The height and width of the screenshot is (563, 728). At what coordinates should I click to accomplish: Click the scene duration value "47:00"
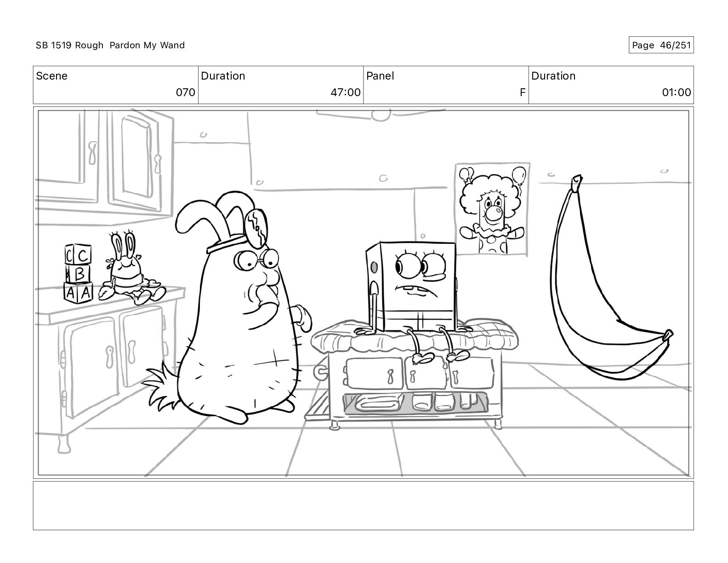coord(346,92)
